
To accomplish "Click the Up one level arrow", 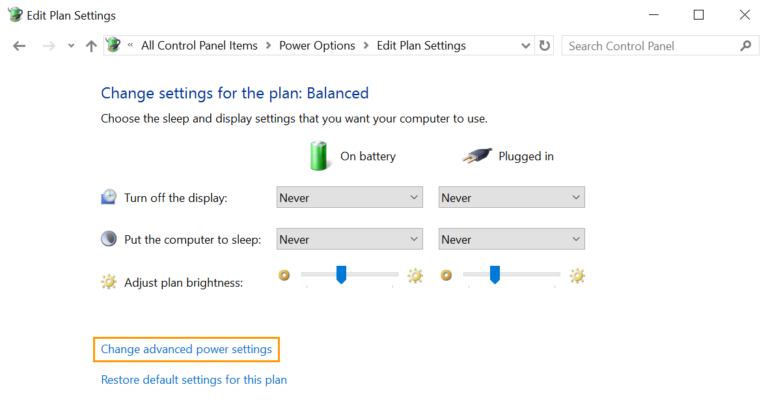I will click(91, 46).
